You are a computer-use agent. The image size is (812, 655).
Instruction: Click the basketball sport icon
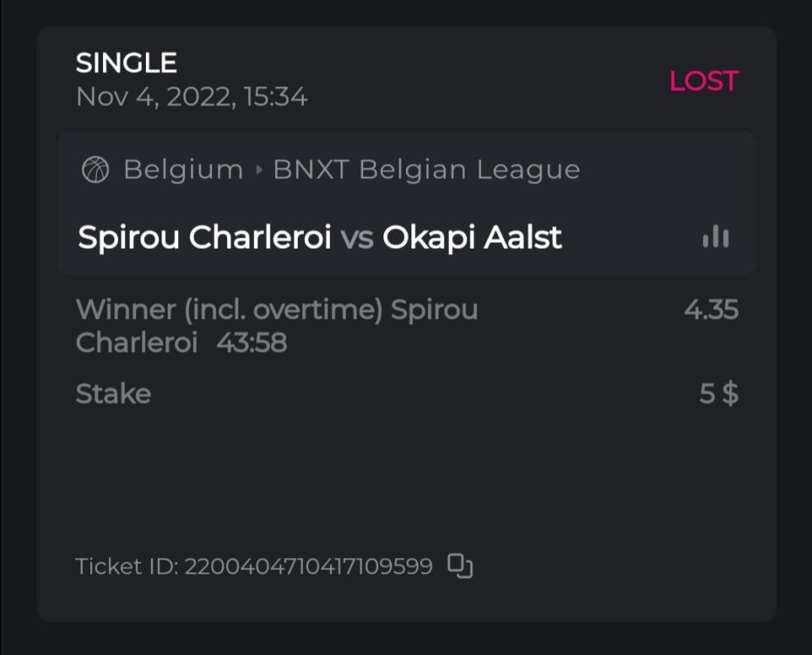click(95, 170)
